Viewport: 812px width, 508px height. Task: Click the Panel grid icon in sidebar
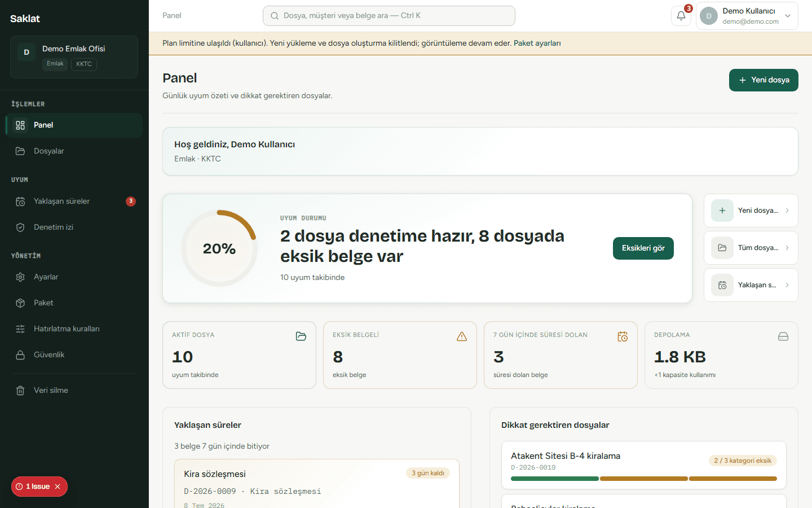pyautogui.click(x=20, y=125)
